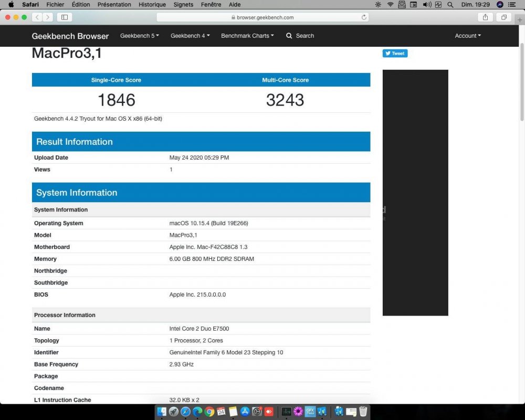Open Finder from the Dock
525x420 pixels.
(162, 411)
